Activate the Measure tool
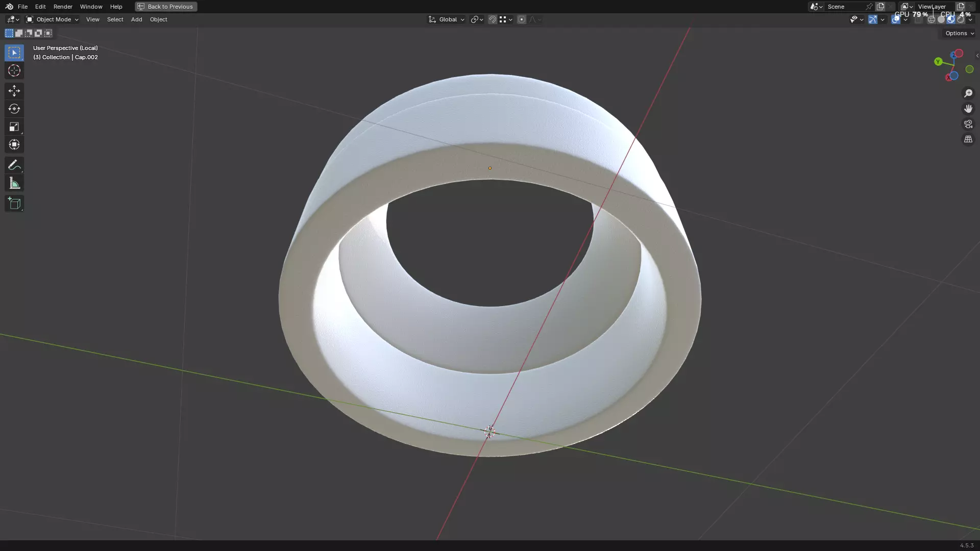The width and height of the screenshot is (980, 551). pos(14,183)
